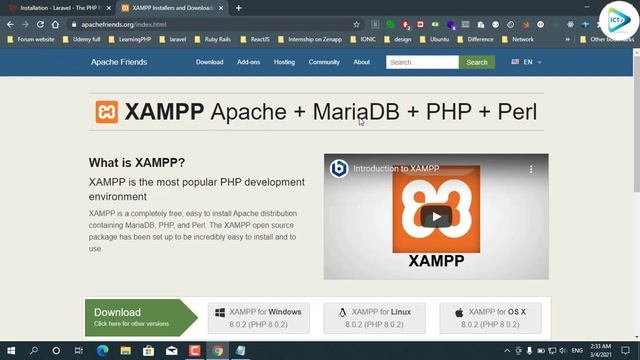
Task: Open the notification action center
Action: pos(625,350)
